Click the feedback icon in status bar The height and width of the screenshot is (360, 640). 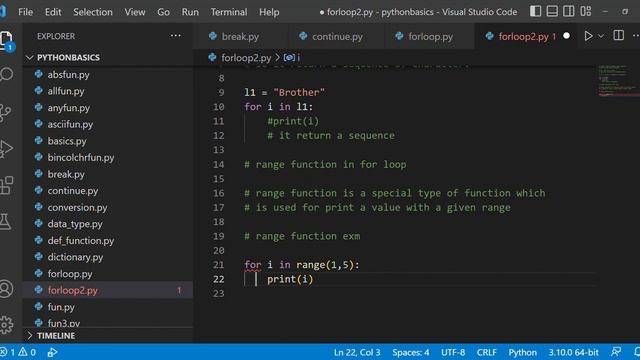pos(616,352)
